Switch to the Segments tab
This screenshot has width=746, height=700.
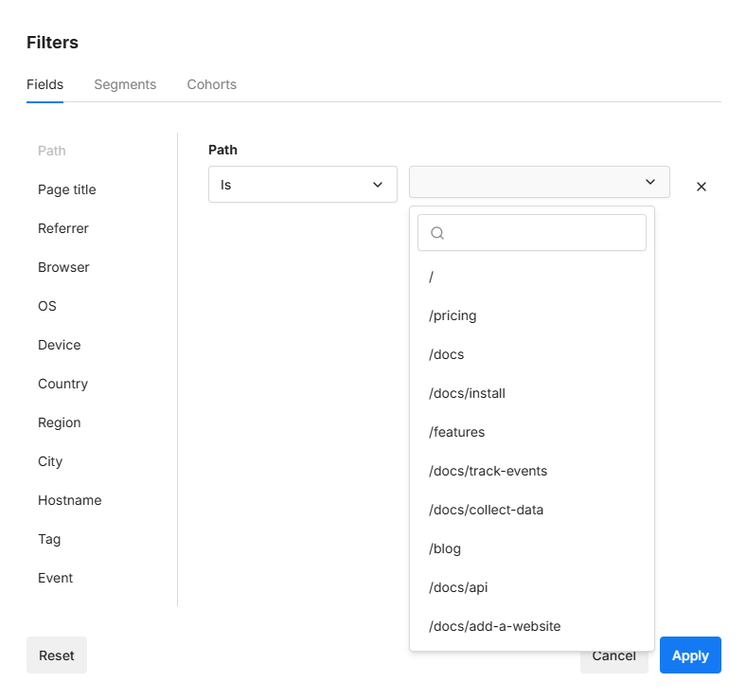(x=125, y=84)
